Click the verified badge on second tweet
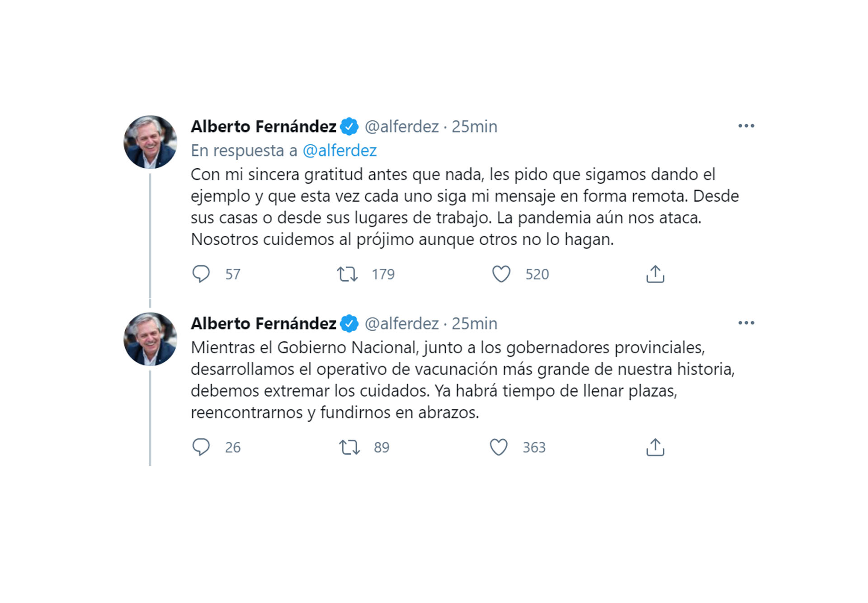Image resolution: width=868 pixels, height=603 pixels. click(x=349, y=324)
